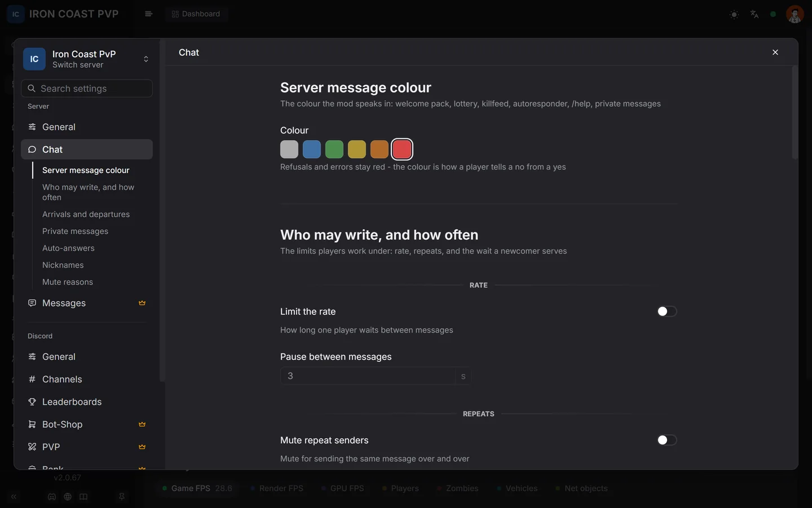Jump to Private messages subsection
This screenshot has width=812, height=508.
coord(75,231)
